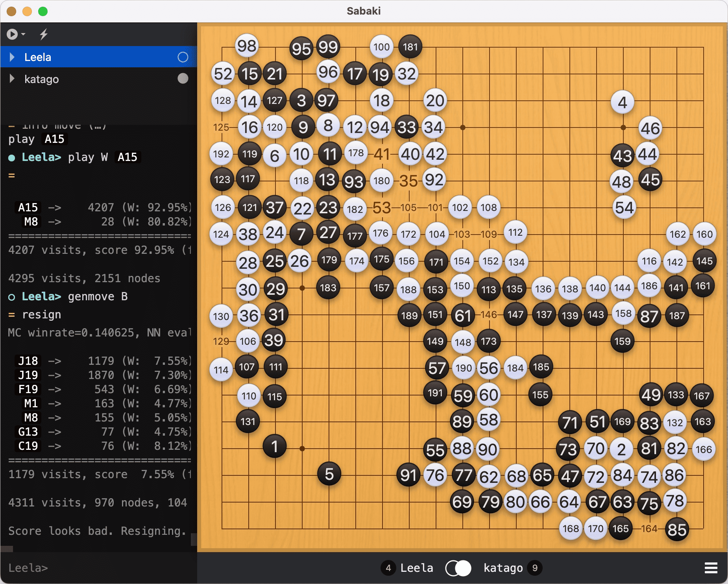Select the katago row in the engine list

(x=98, y=79)
